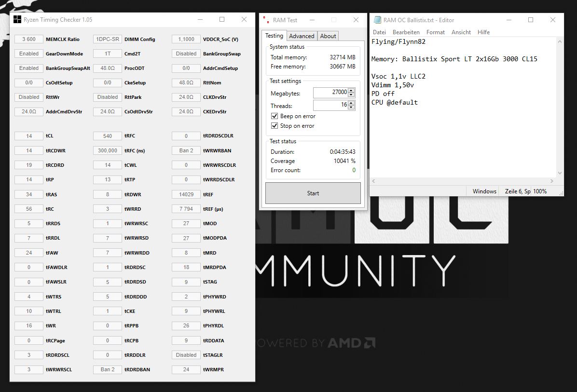Toggle the Stop on error checkbox
The height and width of the screenshot is (392, 577).
pyautogui.click(x=275, y=125)
